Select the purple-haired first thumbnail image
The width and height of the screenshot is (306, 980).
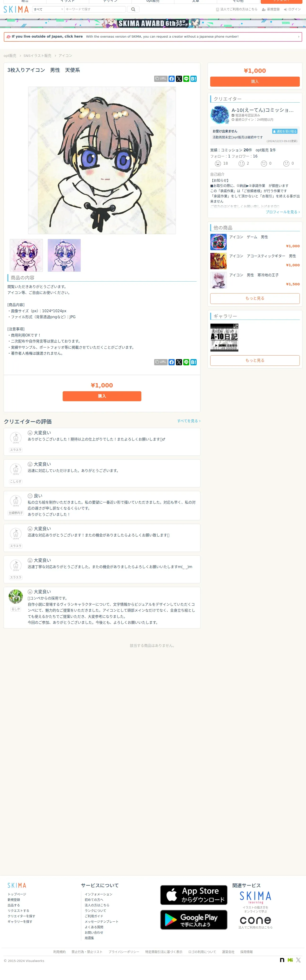(x=26, y=255)
